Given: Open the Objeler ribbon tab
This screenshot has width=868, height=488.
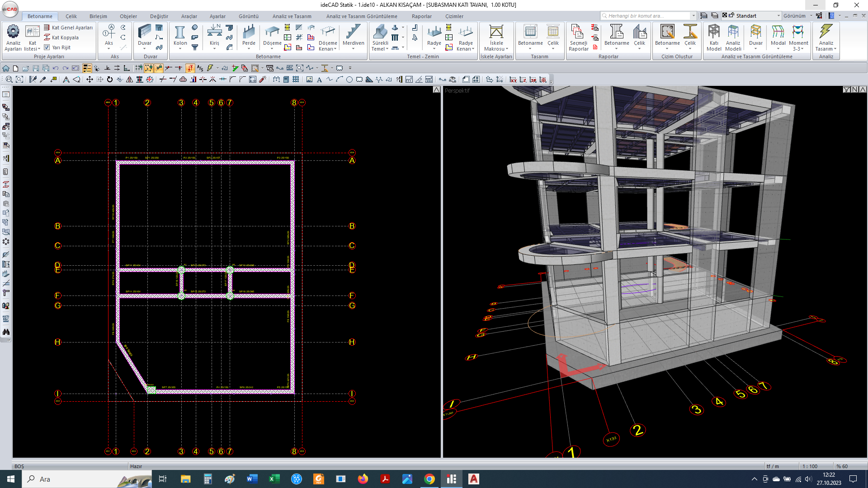Looking at the screenshot, I should click(x=128, y=16).
